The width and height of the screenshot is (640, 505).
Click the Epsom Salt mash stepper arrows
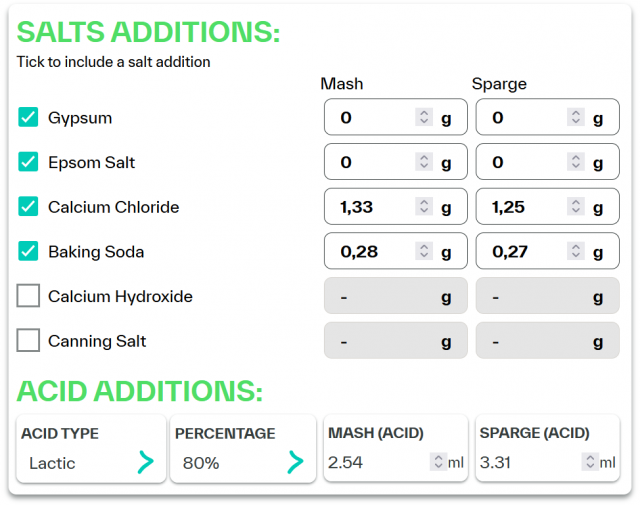(x=424, y=162)
